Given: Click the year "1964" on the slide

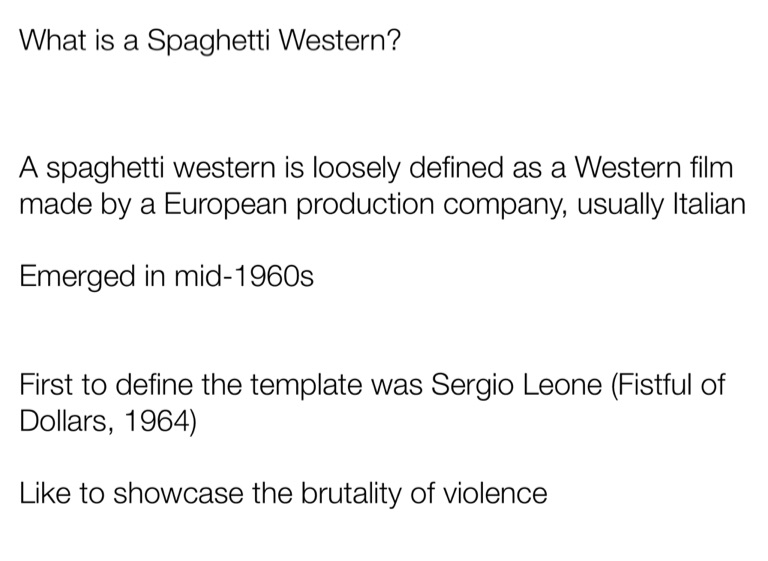Looking at the screenshot, I should coord(160,421).
